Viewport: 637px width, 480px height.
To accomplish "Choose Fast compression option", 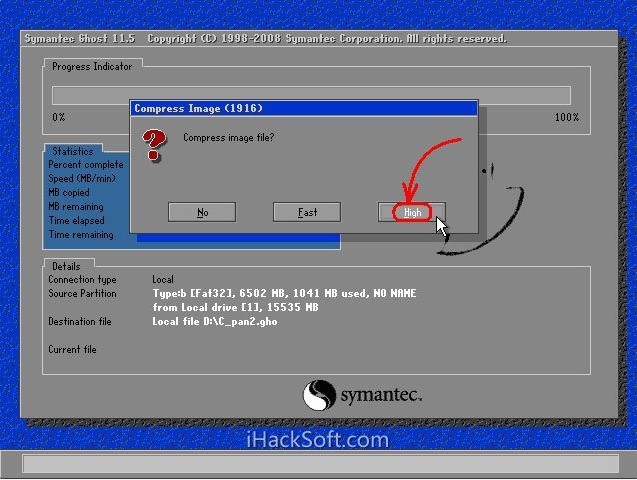I will point(307,212).
